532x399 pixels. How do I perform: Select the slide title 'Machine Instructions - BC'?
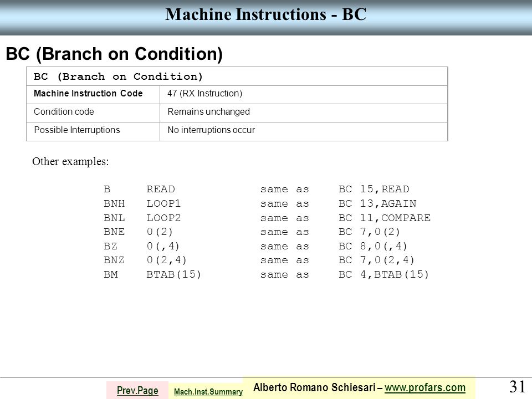click(265, 14)
